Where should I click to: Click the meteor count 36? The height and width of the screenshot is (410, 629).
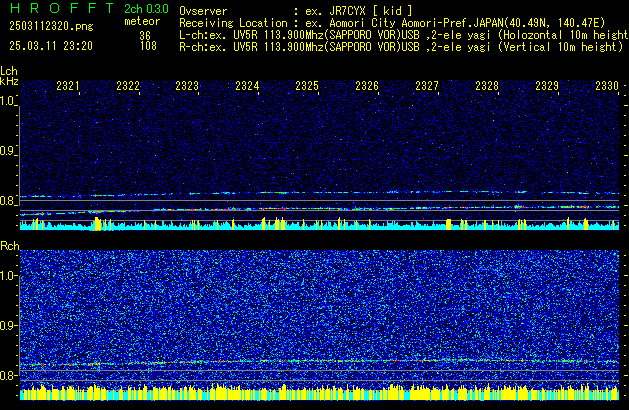145,35
